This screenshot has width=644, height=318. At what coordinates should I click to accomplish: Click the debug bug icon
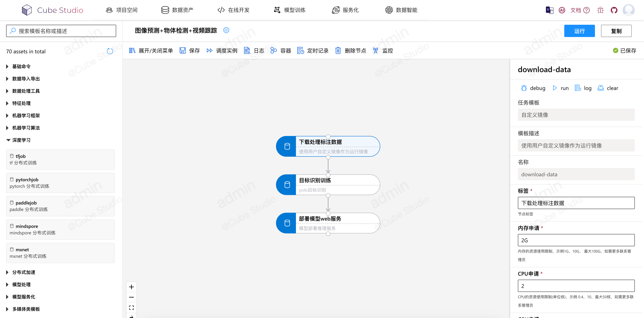pyautogui.click(x=524, y=88)
